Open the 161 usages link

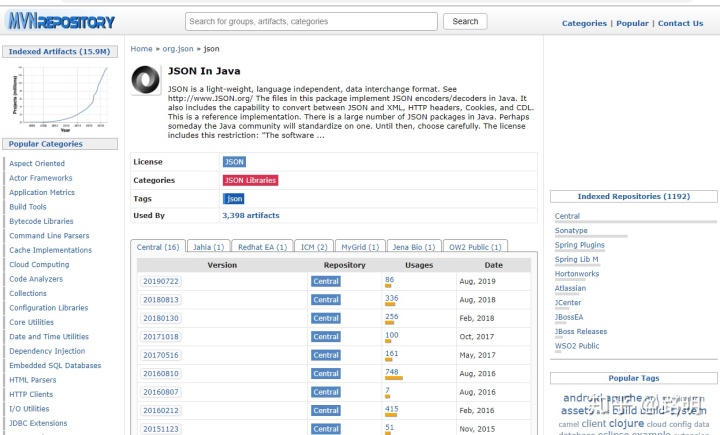click(392, 353)
